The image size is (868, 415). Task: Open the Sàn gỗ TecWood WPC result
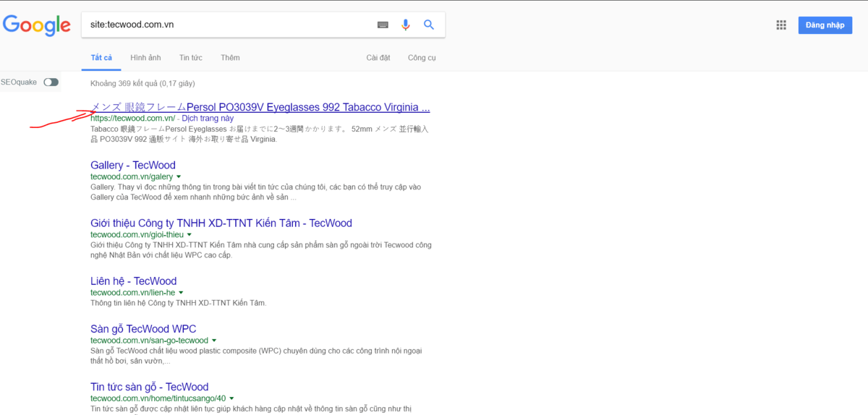click(x=143, y=329)
